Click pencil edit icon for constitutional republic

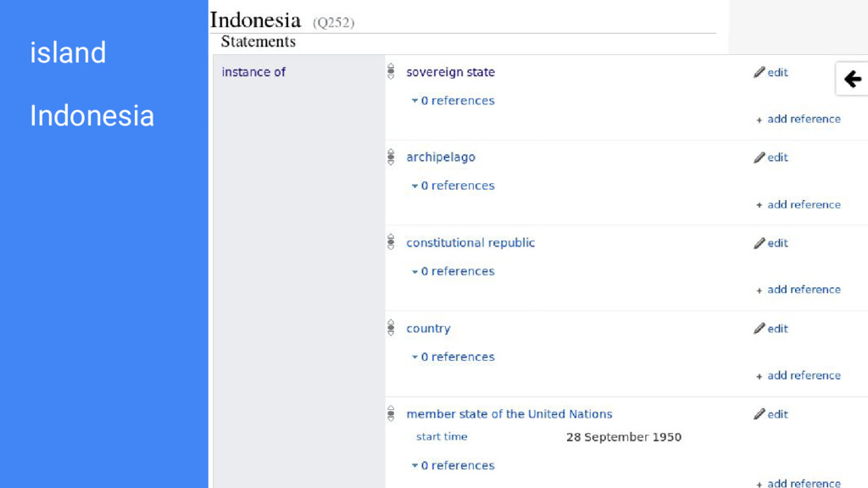pos(759,243)
